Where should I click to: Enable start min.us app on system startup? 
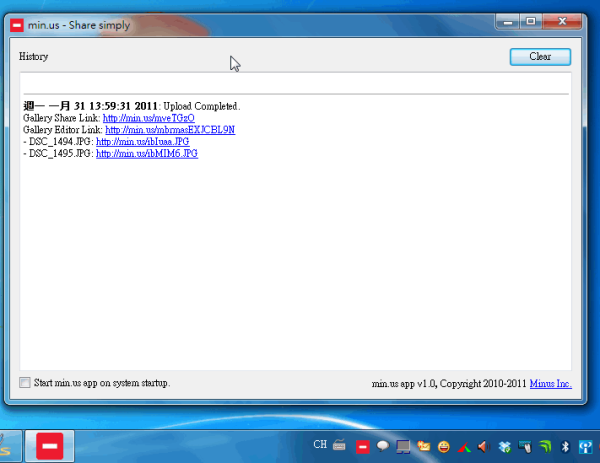point(25,382)
